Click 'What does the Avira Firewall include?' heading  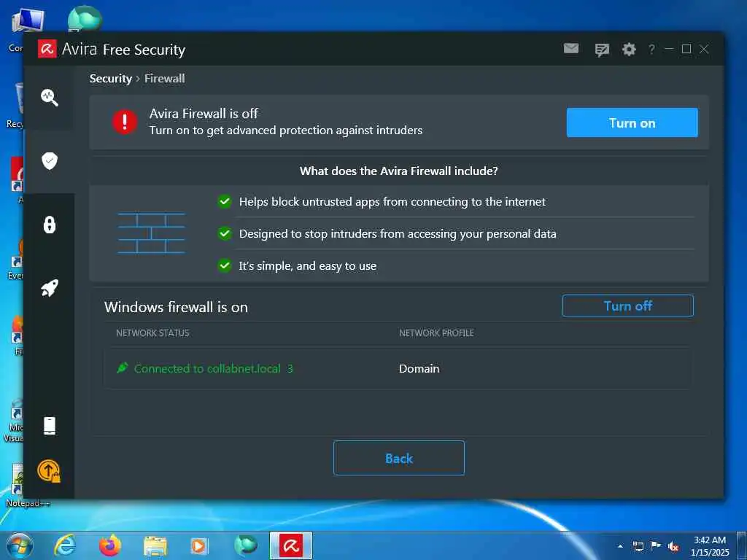tap(399, 171)
